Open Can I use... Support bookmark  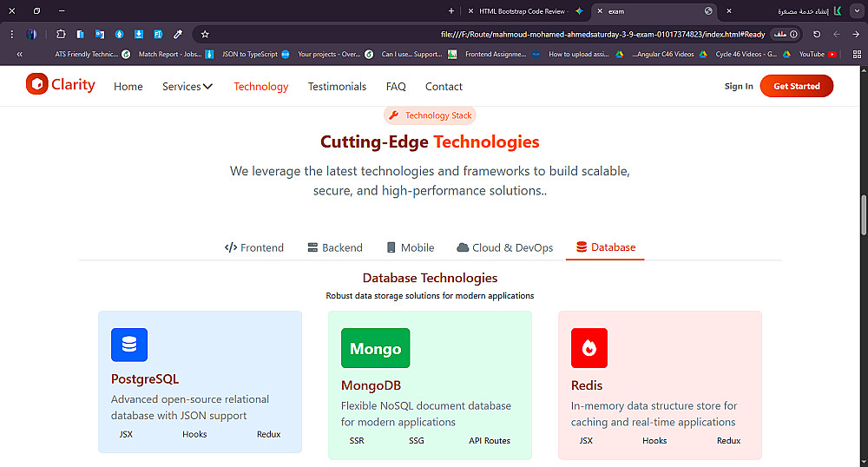tap(419, 54)
